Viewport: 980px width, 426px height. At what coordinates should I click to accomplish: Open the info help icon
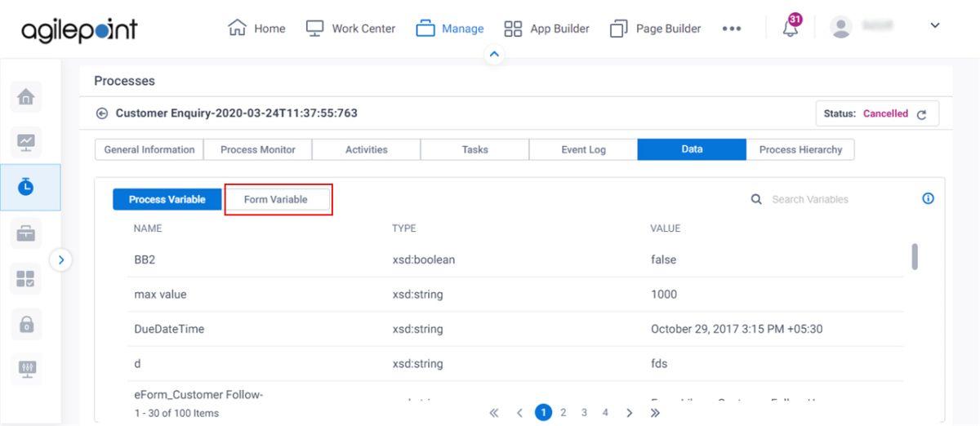pyautogui.click(x=929, y=198)
